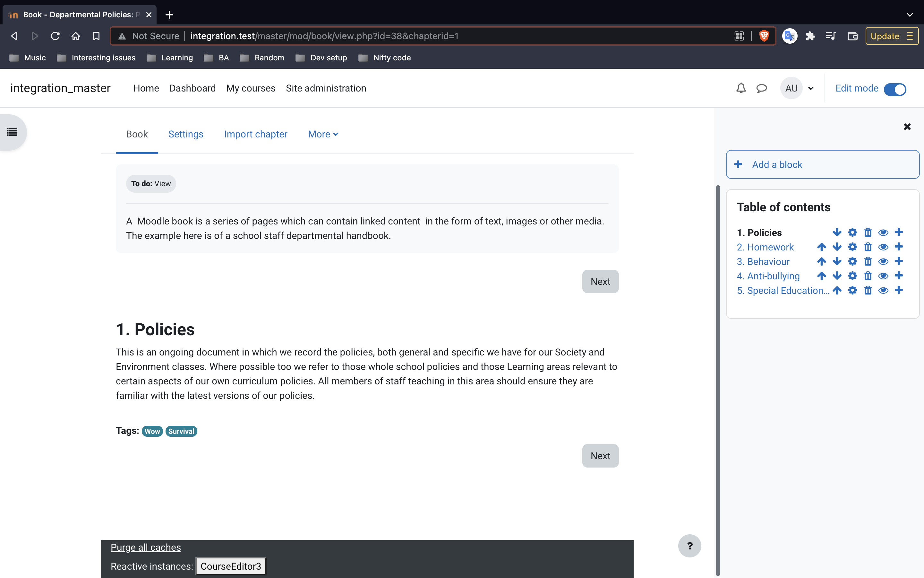Viewport: 924px width, 578px height.
Task: Click the CourseEditor3 reactive instance button
Action: click(231, 566)
